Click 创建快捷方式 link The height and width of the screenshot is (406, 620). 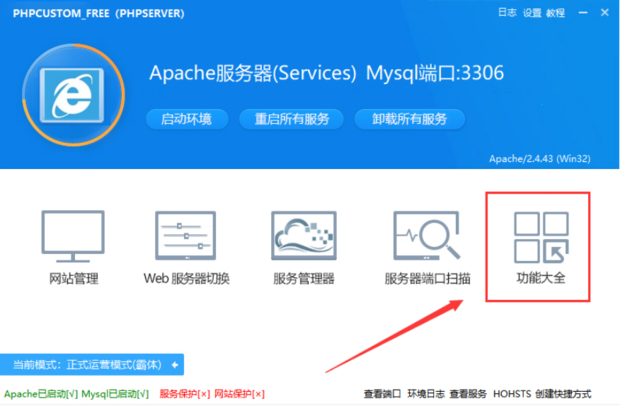coord(563,394)
